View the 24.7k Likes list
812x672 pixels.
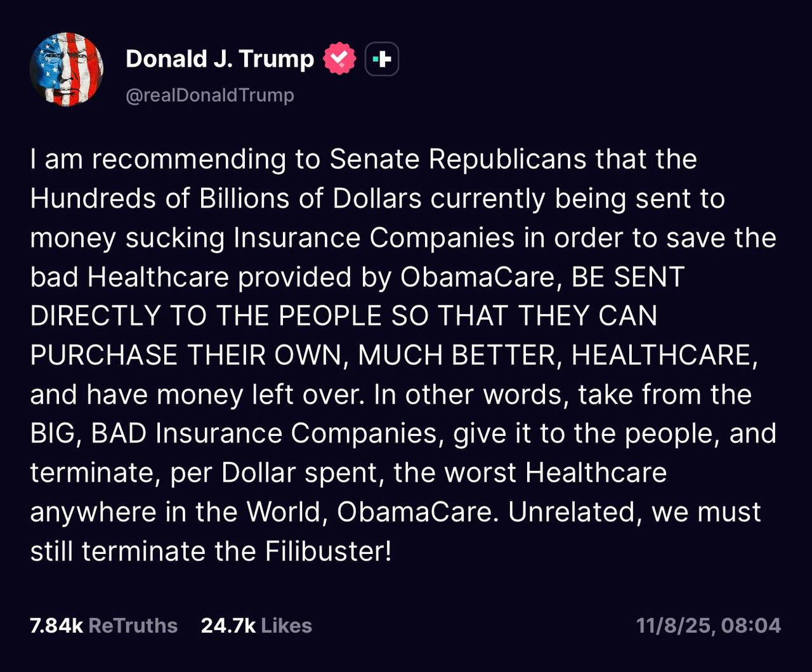tap(256, 626)
